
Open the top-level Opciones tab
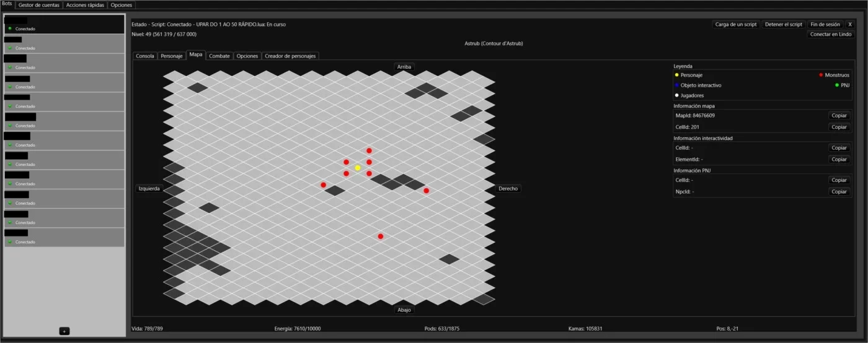tap(122, 5)
